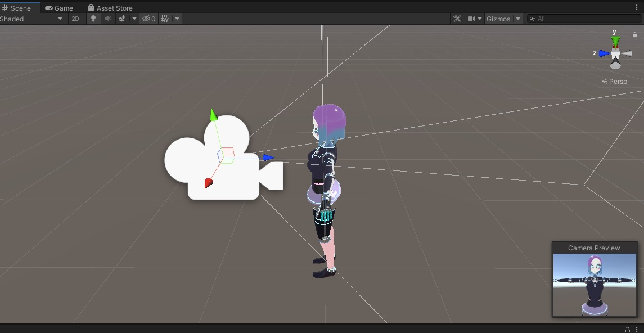Click the camera sceneview icon
The image size is (644, 333).
(471, 18)
